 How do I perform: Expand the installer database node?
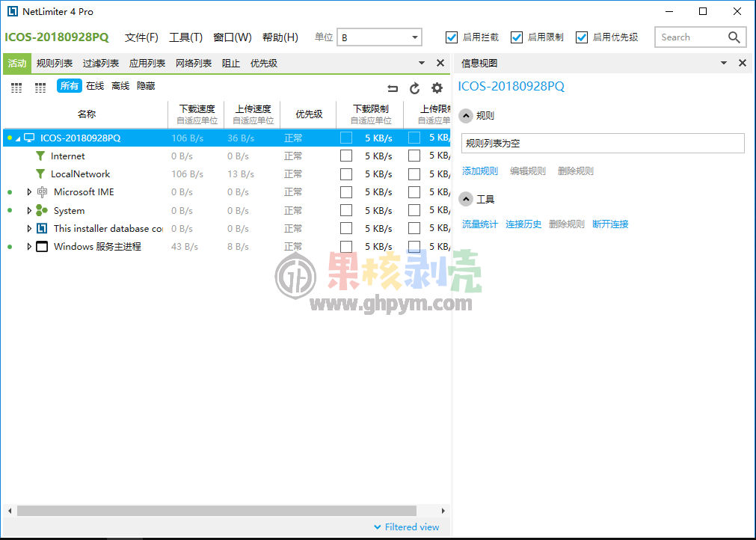(x=29, y=228)
